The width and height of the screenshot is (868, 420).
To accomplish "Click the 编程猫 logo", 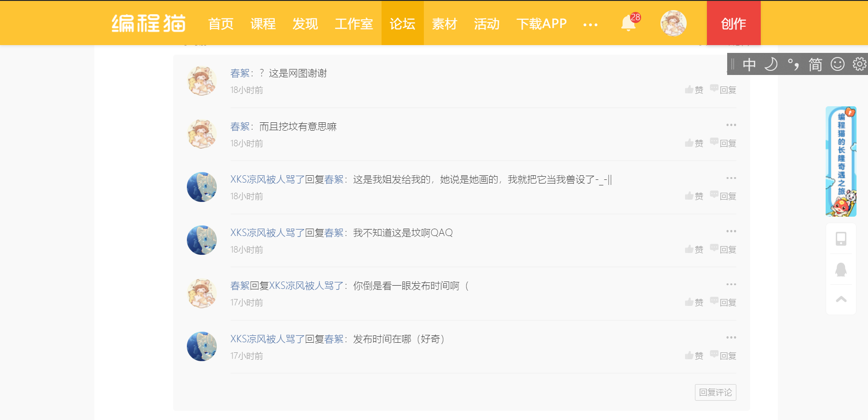I will click(148, 23).
